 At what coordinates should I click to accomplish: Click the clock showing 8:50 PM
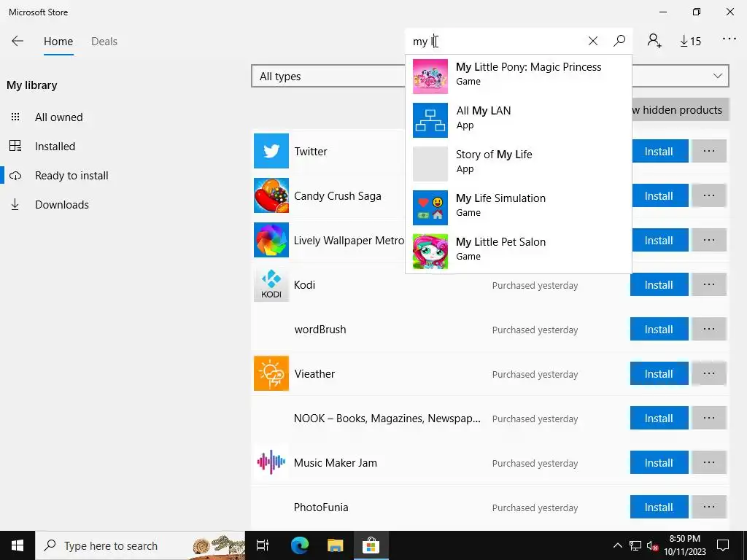coord(685,545)
